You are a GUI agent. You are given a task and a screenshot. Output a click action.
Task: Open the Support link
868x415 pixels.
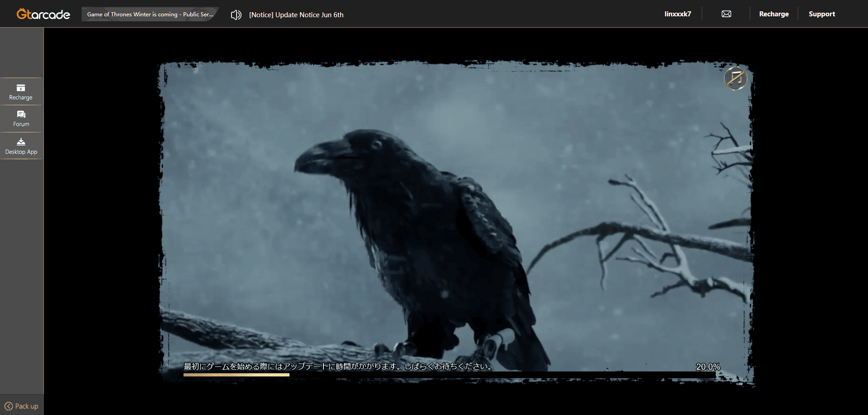tap(822, 14)
